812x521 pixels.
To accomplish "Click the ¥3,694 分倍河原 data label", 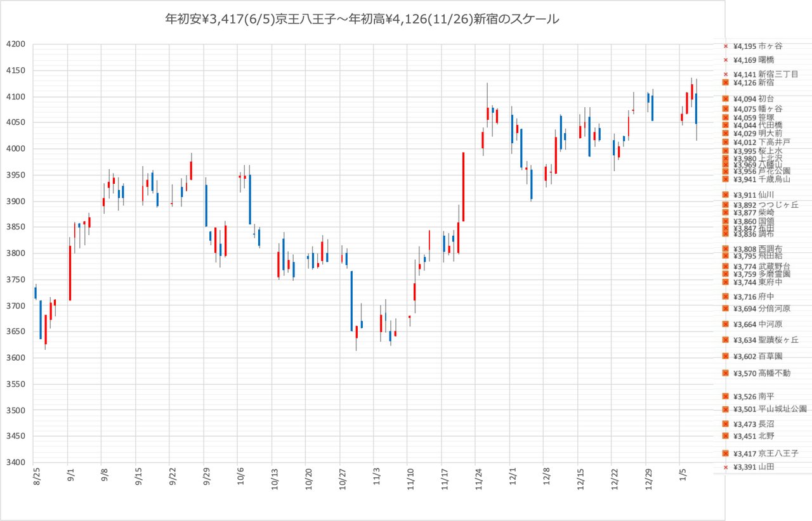I will pos(761,309).
